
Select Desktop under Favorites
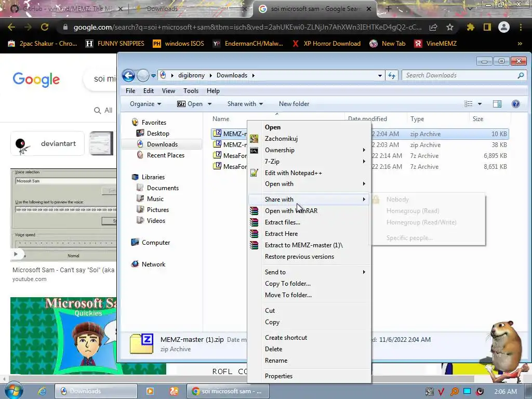pyautogui.click(x=158, y=134)
